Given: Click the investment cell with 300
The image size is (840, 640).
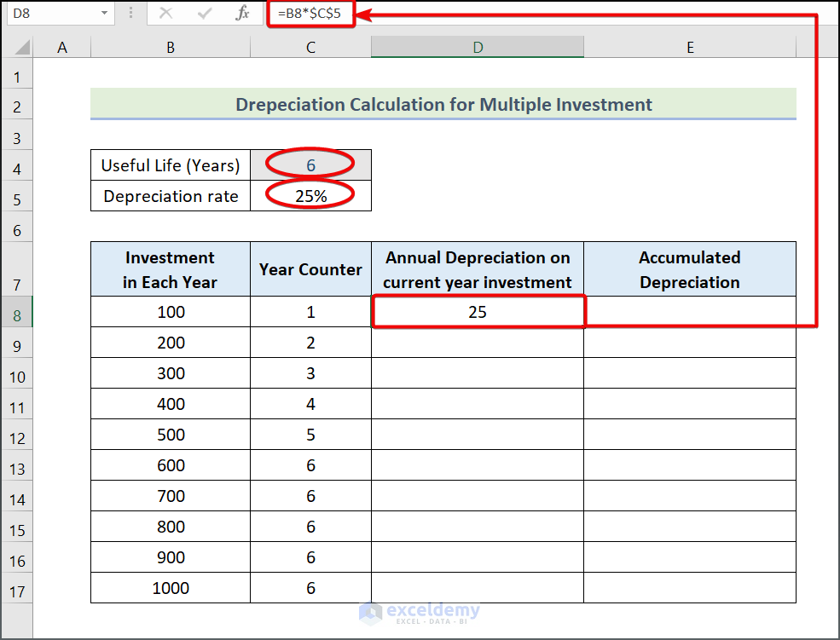Looking at the screenshot, I should pyautogui.click(x=171, y=373).
